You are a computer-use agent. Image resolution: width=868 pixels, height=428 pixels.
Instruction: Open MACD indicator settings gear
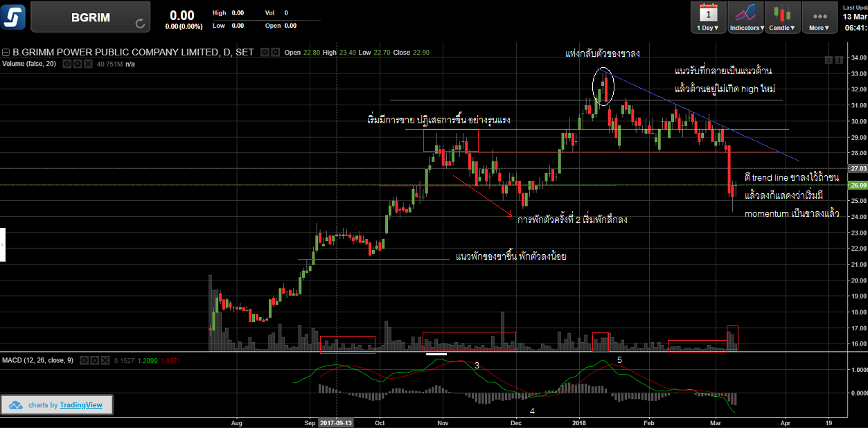tap(94, 360)
